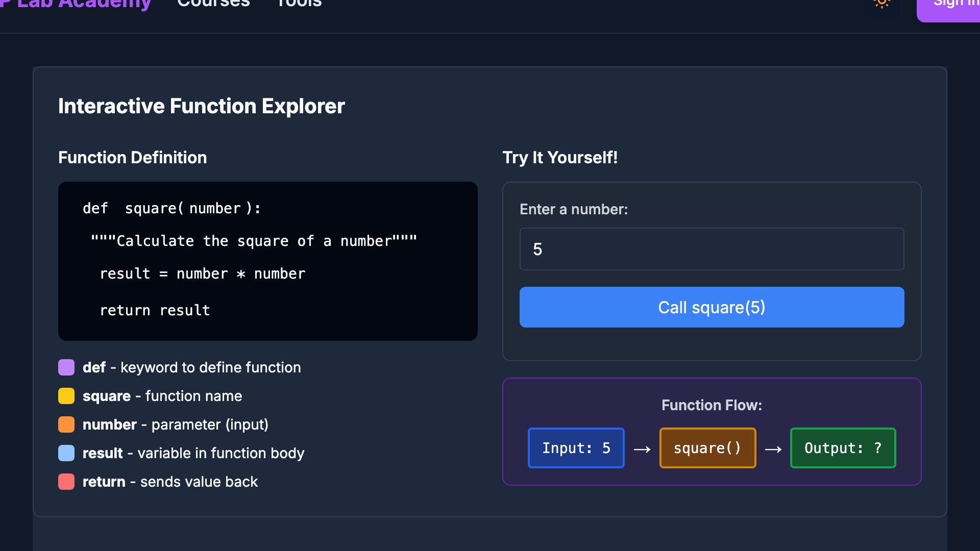
Task: Click 'result - variable in function body' text
Action: tap(193, 453)
